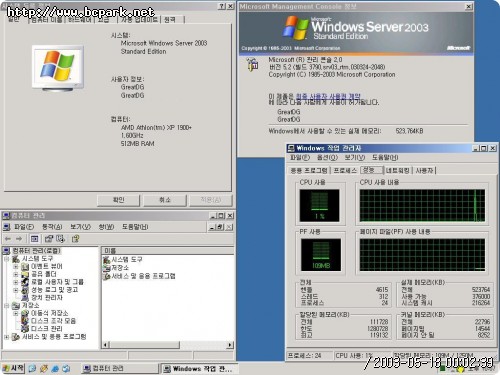Open the 창(W) menu in Computer Management
Image resolution: width=500 pixels, height=375 pixels.
tap(106, 227)
